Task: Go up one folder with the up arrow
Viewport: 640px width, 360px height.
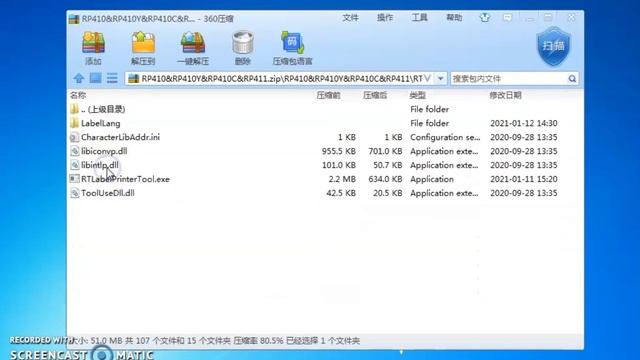Action: [x=78, y=78]
